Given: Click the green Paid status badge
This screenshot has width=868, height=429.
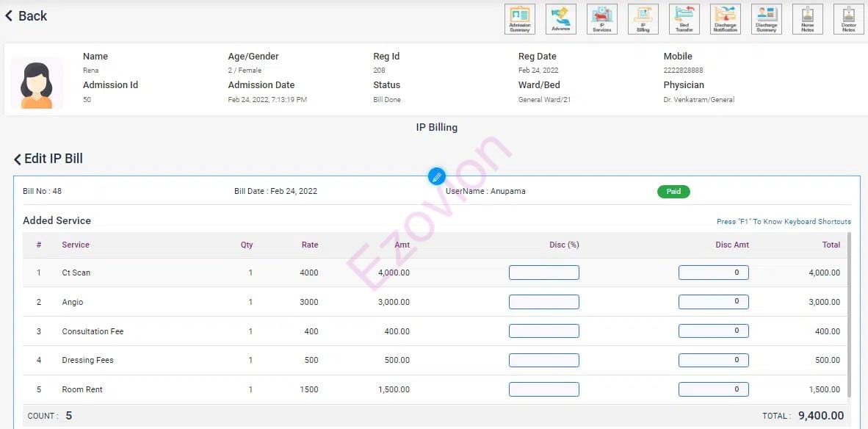Looking at the screenshot, I should coord(673,192).
